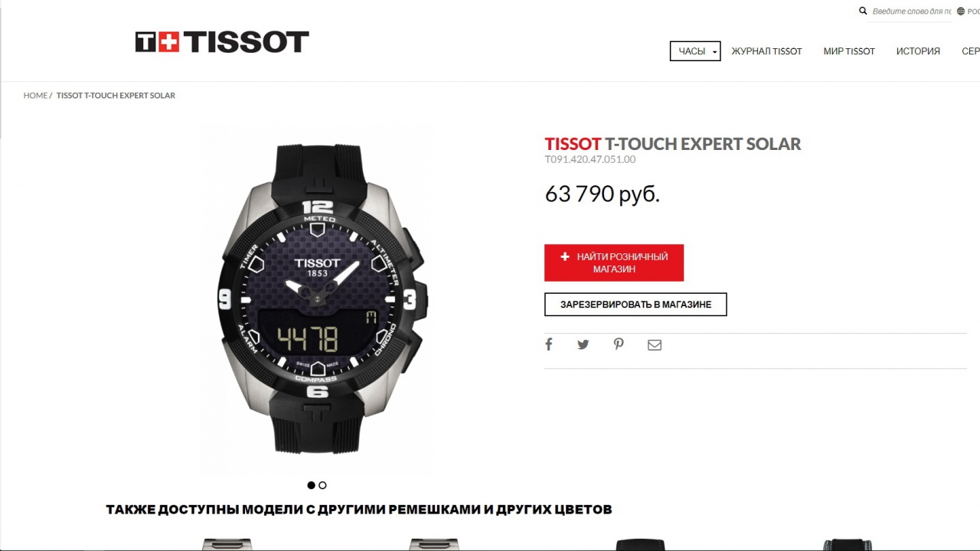Select the first image carousel dot
This screenshot has height=551, width=980.
311,485
